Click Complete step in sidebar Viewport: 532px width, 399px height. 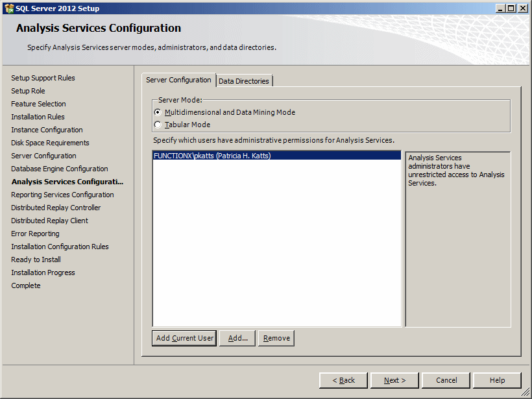(26, 285)
